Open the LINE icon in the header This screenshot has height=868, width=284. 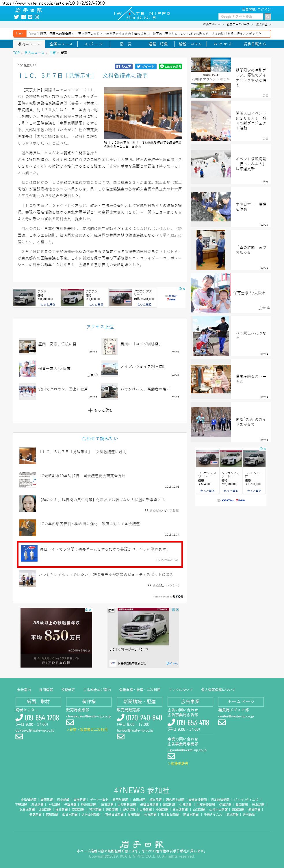[30, 17]
